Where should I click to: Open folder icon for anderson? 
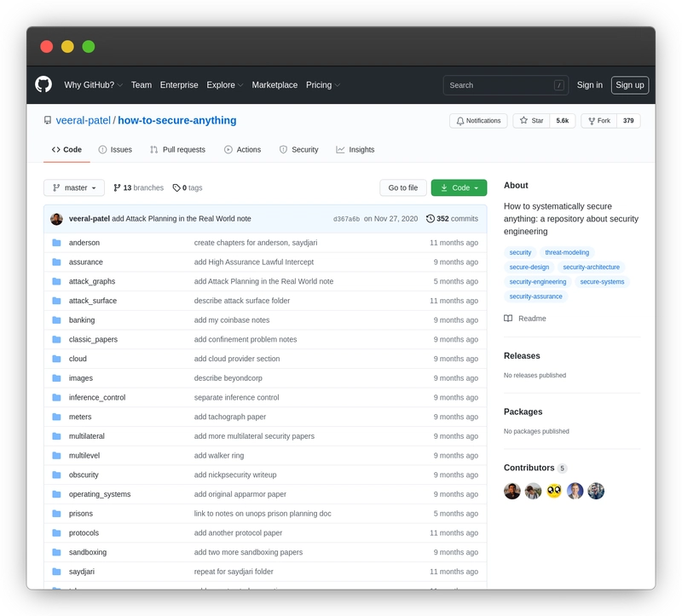[56, 243]
